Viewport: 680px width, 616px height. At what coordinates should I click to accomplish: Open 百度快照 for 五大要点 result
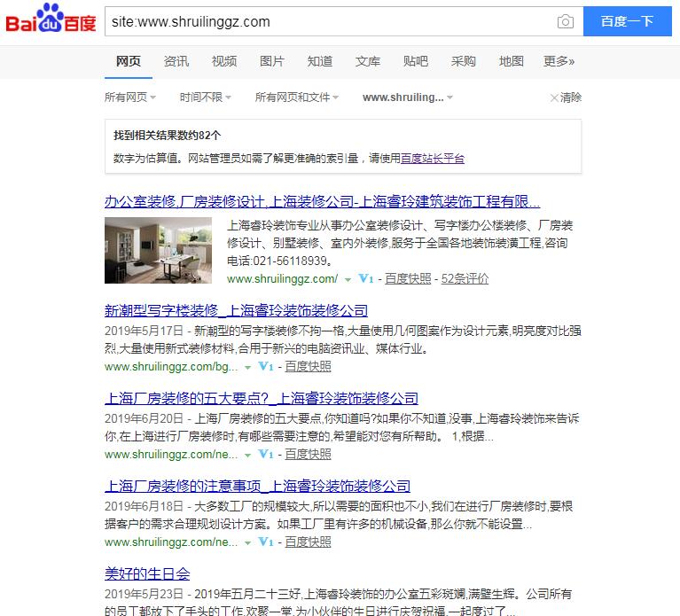[x=308, y=455]
